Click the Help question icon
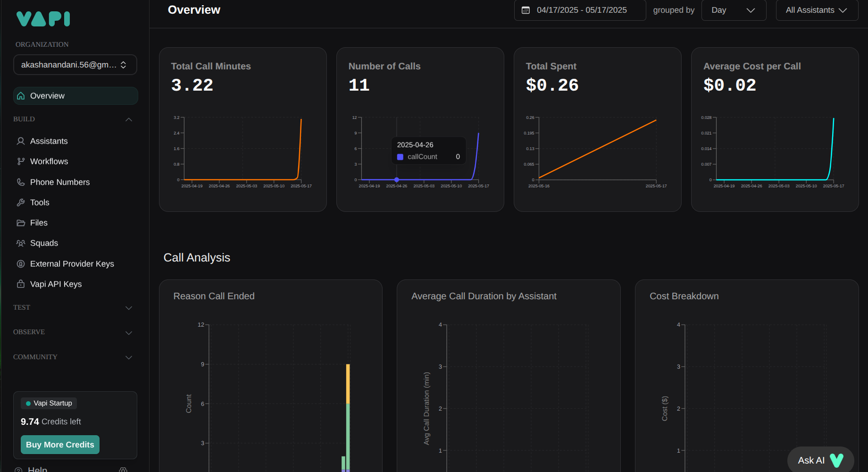This screenshot has height=472, width=868. click(18, 470)
